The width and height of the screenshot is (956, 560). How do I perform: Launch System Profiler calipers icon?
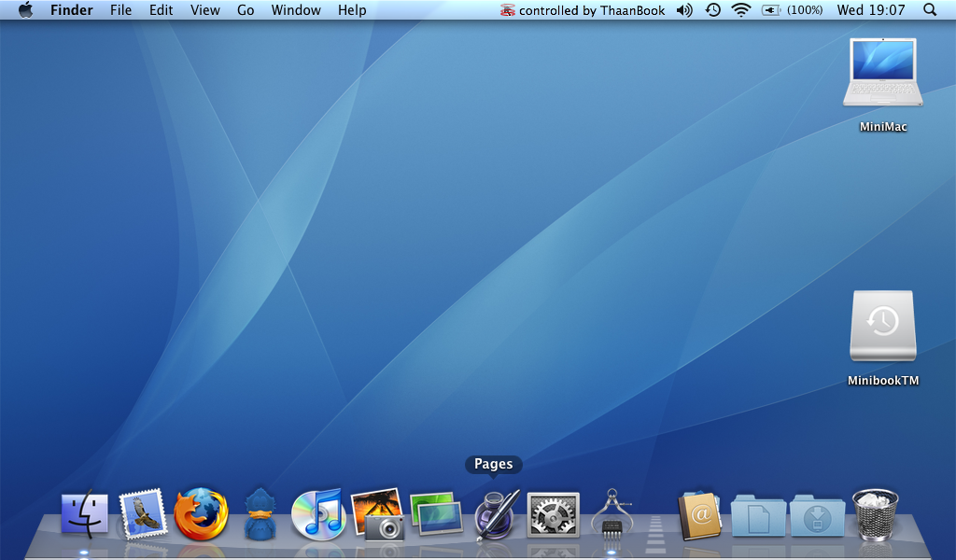612,513
